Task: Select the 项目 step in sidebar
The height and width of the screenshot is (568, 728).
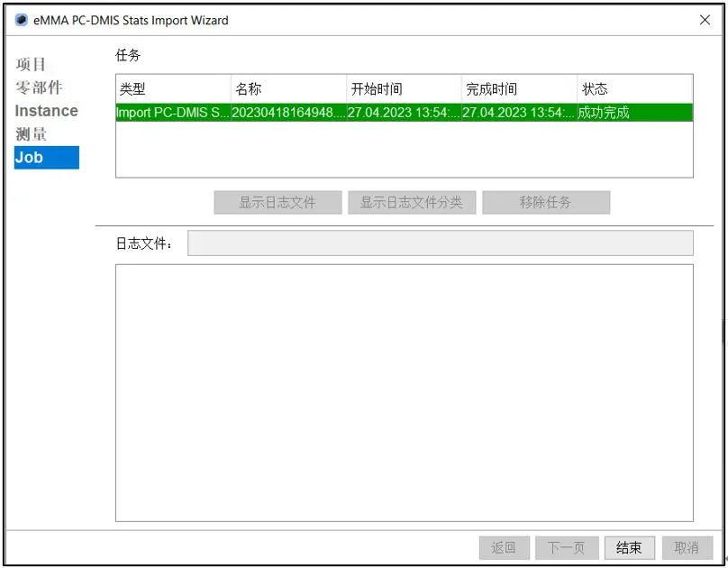Action: (31, 64)
